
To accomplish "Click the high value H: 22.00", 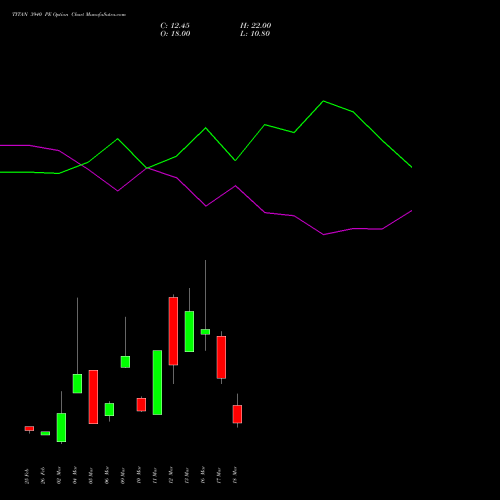I will coord(256,26).
